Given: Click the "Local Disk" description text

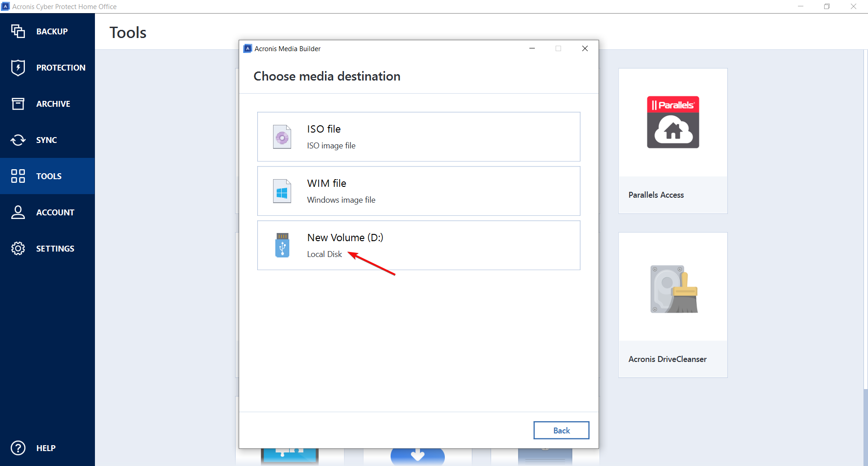Looking at the screenshot, I should 325,254.
